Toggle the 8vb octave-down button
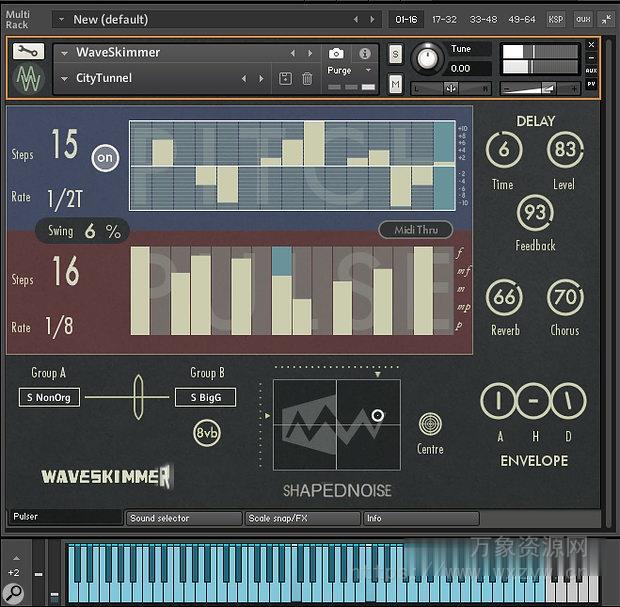620x607 pixels. (207, 433)
